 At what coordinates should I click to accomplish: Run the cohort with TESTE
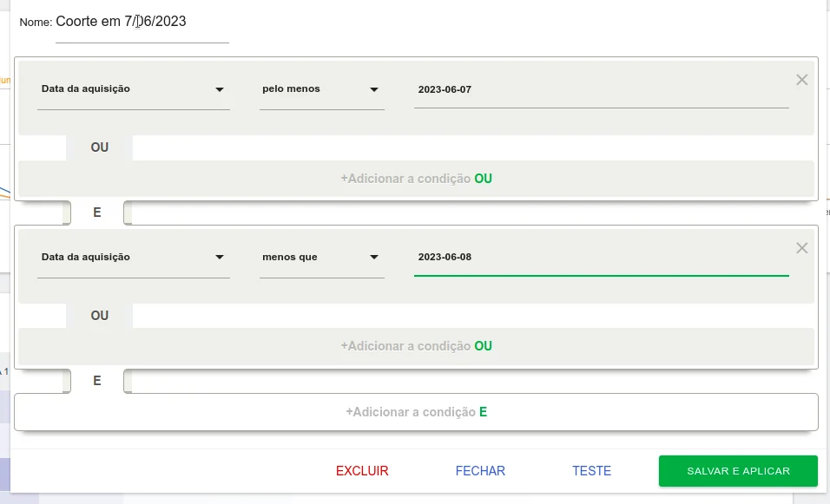591,471
